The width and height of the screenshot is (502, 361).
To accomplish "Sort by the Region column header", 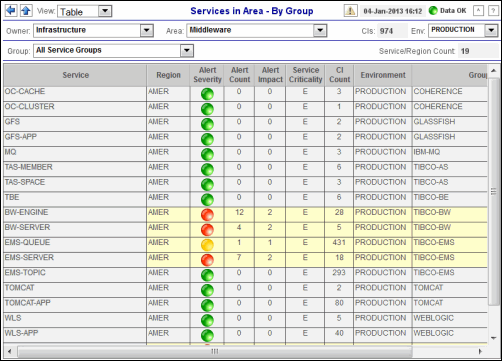I will point(168,75).
